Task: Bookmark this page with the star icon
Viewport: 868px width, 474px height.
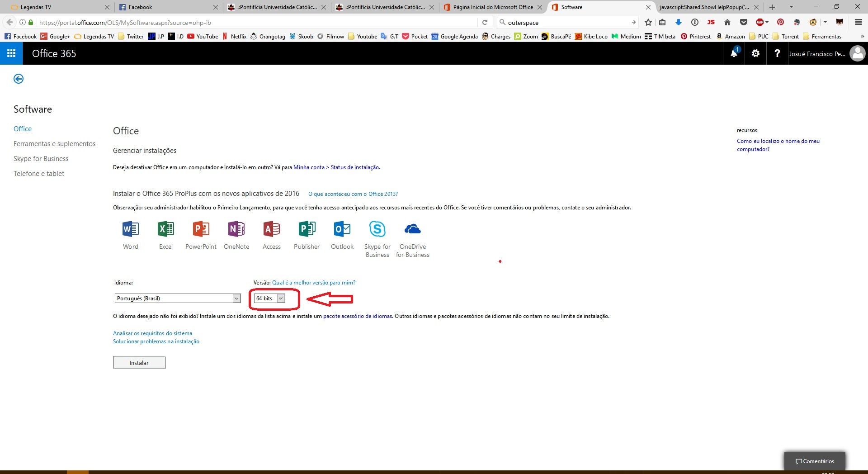Action: point(648,22)
